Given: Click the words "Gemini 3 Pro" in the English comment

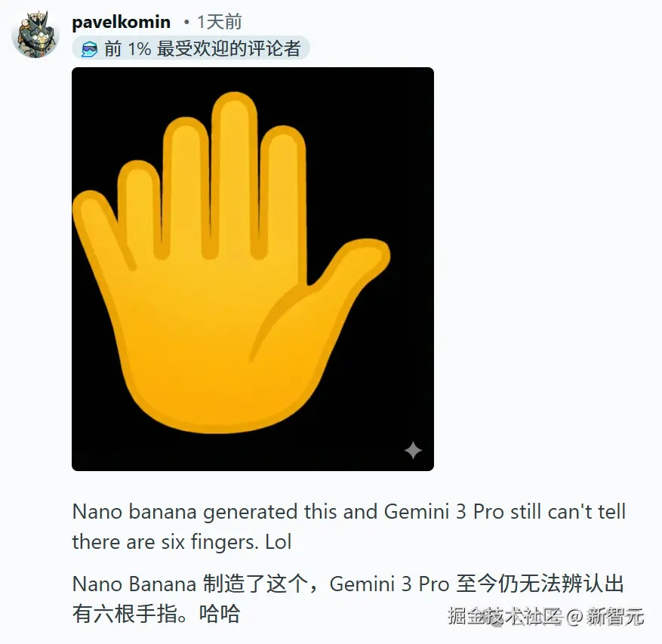Looking at the screenshot, I should point(444,512).
